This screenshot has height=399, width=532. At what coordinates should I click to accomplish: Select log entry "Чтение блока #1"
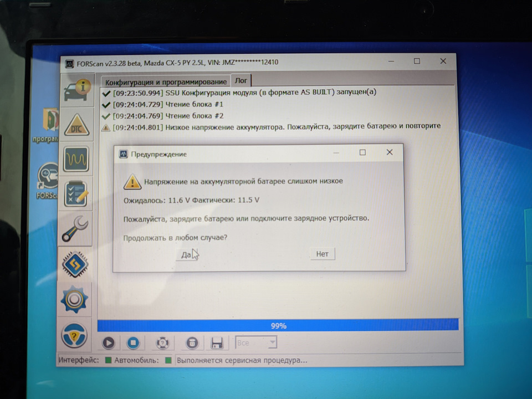click(163, 104)
